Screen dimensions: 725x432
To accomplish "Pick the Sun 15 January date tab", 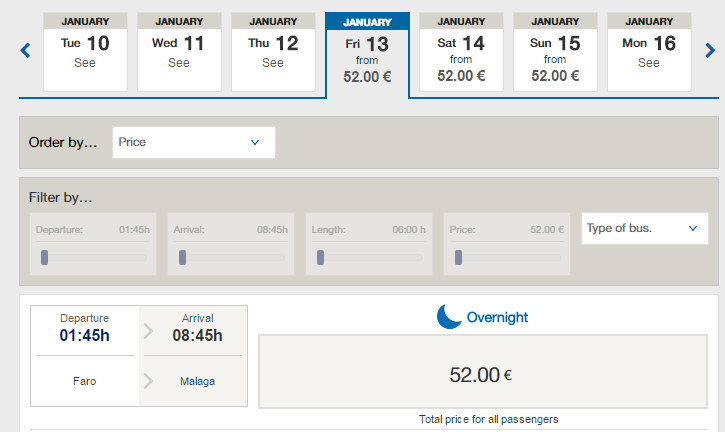I will [x=555, y=52].
